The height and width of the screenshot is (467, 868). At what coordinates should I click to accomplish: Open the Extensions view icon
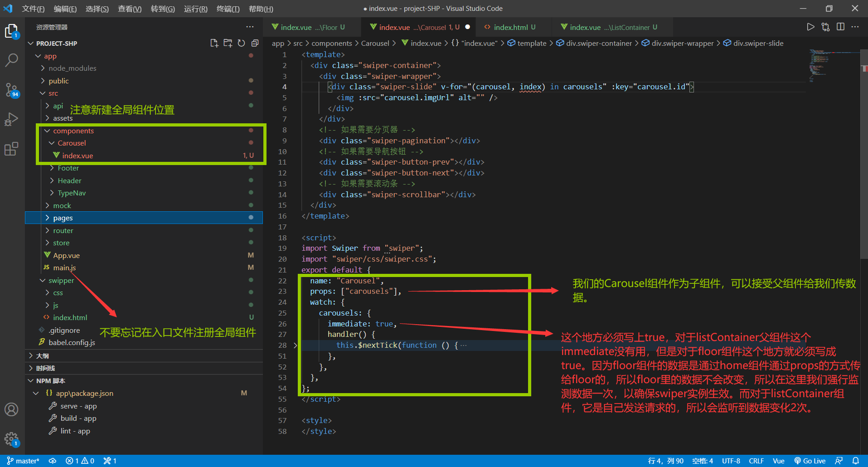11,149
